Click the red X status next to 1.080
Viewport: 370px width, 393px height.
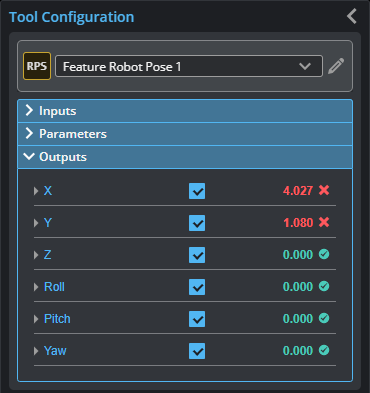coord(324,222)
